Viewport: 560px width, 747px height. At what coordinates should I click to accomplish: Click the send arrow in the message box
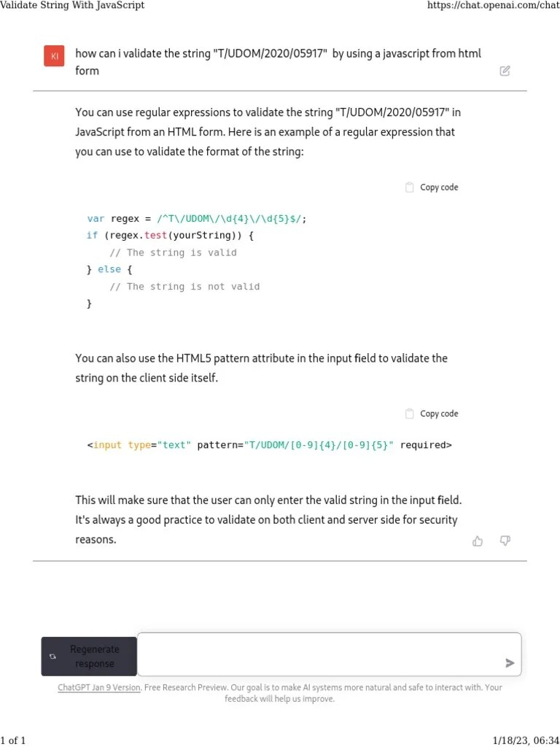pos(509,662)
